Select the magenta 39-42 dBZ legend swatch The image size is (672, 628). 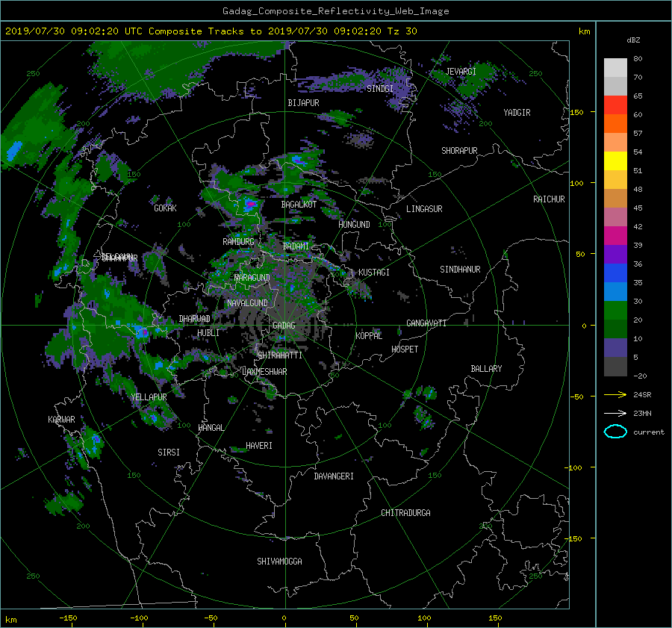615,235
